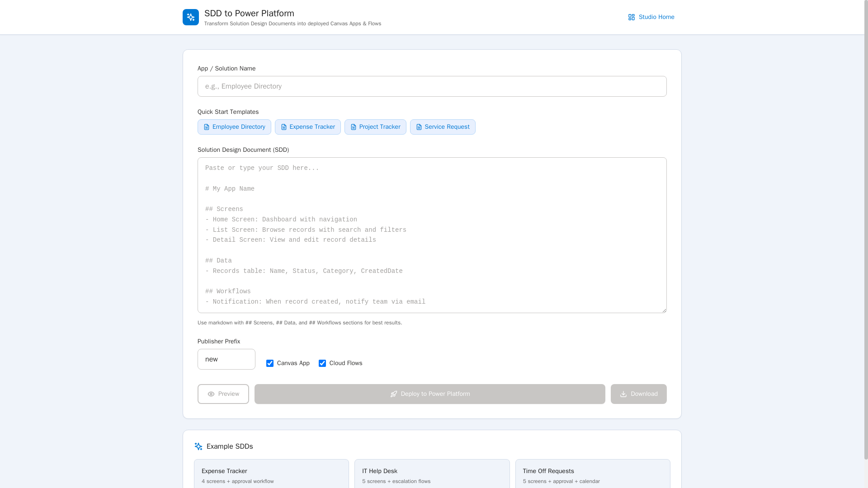
Task: Open the IT Help Desk example SDD card
Action: click(x=432, y=474)
